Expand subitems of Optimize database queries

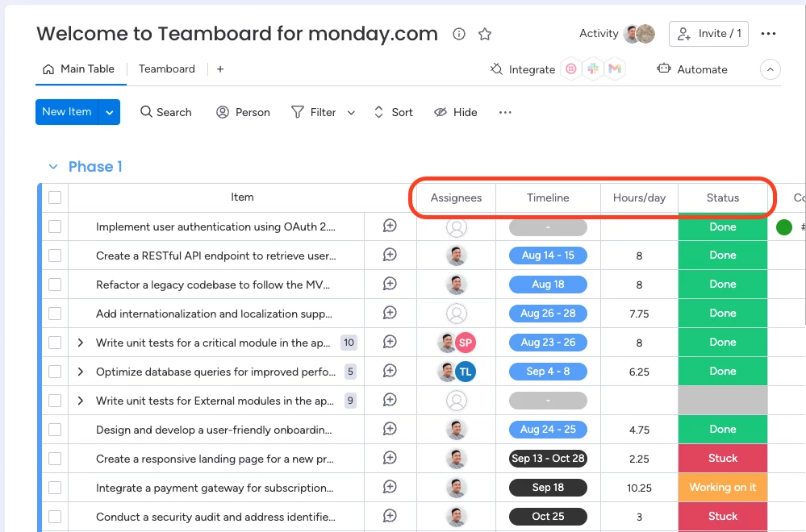80,372
